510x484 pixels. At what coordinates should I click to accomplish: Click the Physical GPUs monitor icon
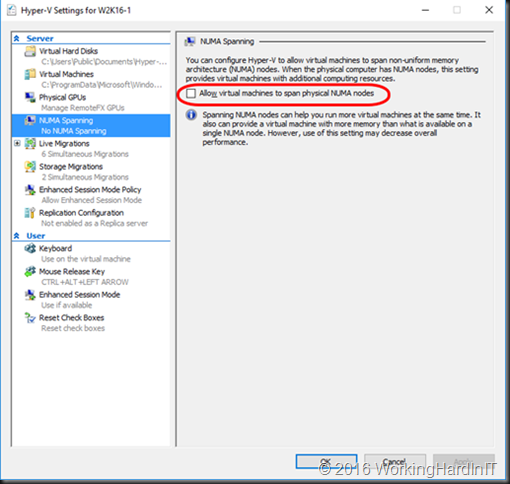point(30,97)
